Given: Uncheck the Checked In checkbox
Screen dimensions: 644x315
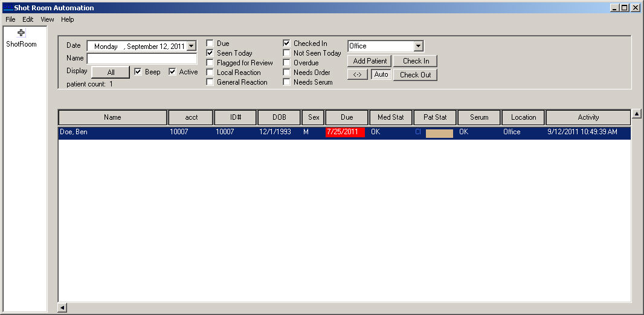Looking at the screenshot, I should [x=287, y=43].
